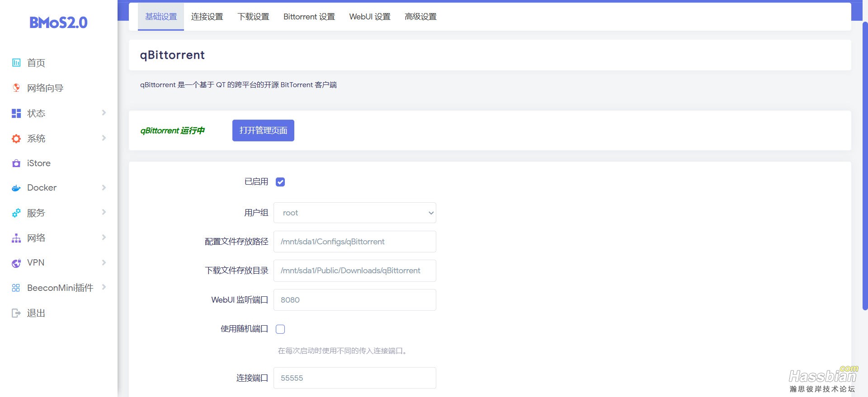Click 退出 to log out

[x=36, y=313]
